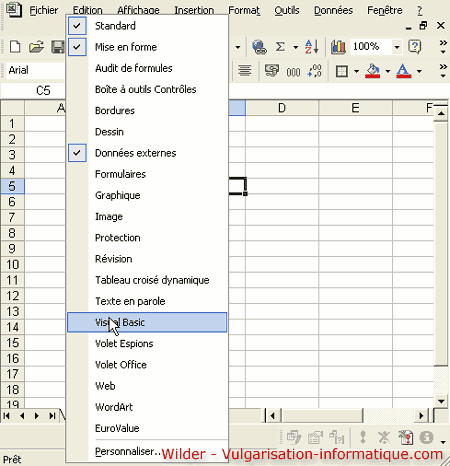Open the Font color dropdown arrow
This screenshot has height=466, width=450.
click(x=419, y=71)
